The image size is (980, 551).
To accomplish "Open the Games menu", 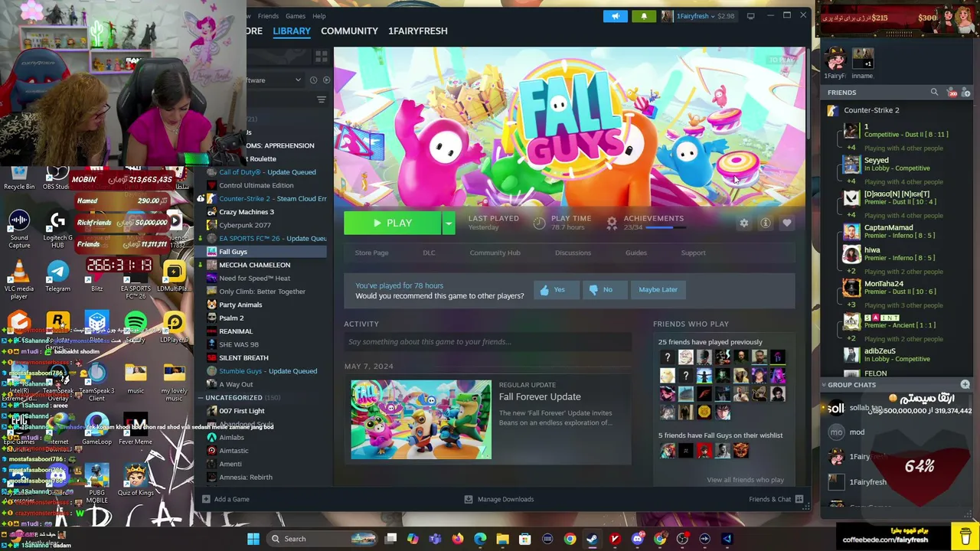I will click(296, 16).
